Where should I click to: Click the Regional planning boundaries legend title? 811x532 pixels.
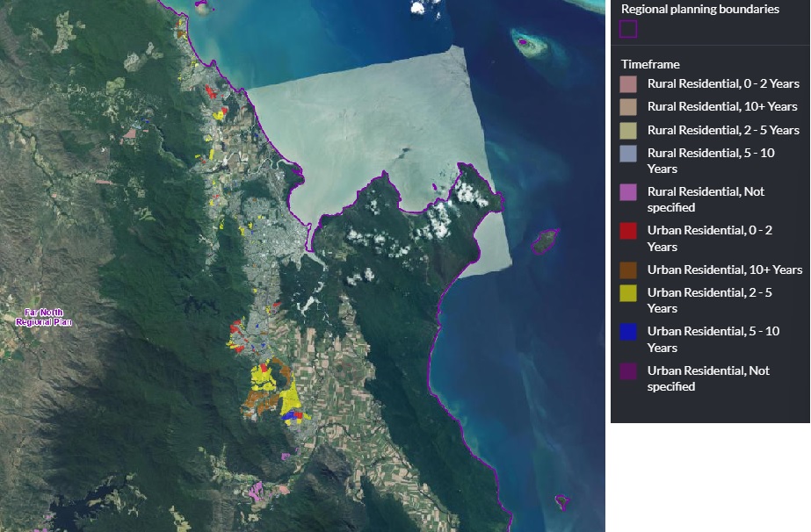[x=699, y=9]
